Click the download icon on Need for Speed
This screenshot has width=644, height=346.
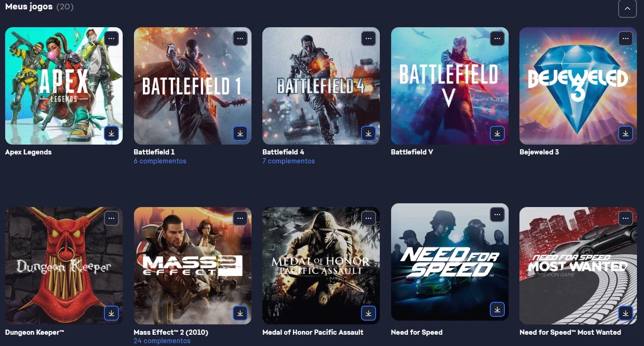[x=497, y=309]
